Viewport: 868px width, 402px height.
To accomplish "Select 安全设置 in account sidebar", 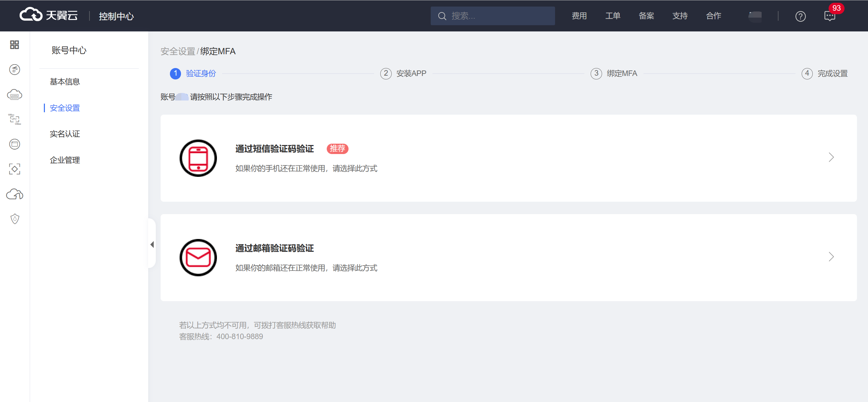I will pyautogui.click(x=65, y=108).
